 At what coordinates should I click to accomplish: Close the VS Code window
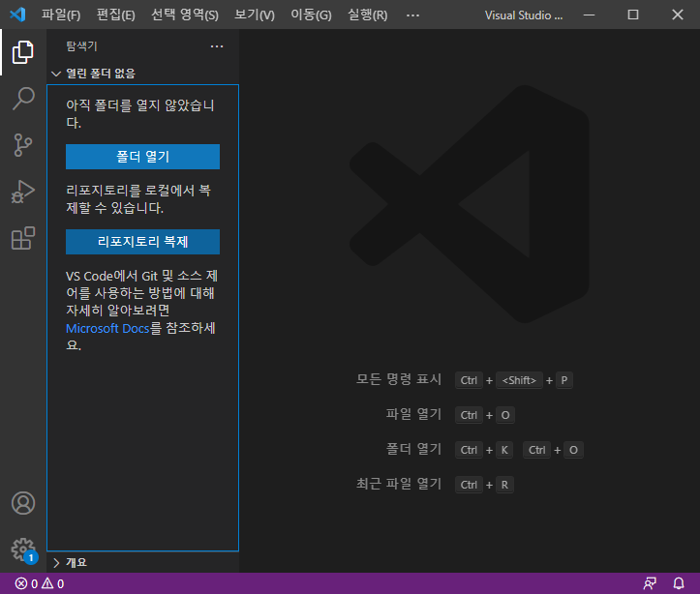click(678, 15)
